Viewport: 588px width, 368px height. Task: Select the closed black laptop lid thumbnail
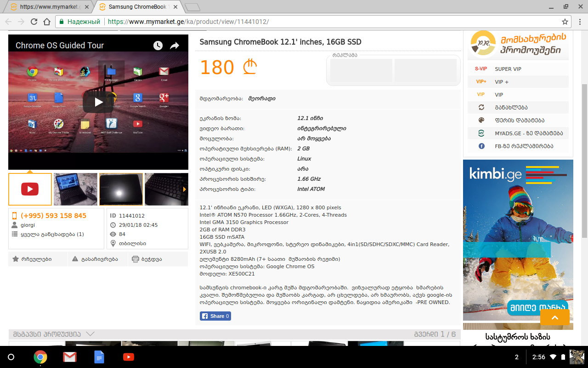point(121,189)
